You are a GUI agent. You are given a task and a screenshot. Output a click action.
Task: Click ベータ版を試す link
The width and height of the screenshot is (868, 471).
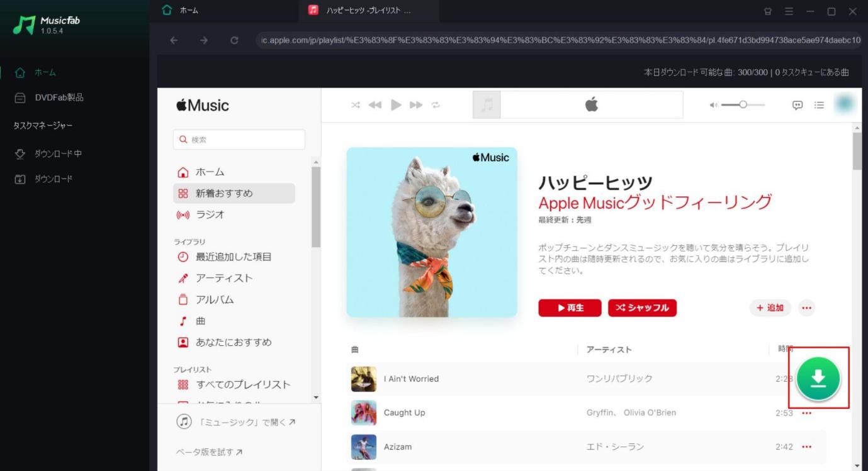coord(210,452)
